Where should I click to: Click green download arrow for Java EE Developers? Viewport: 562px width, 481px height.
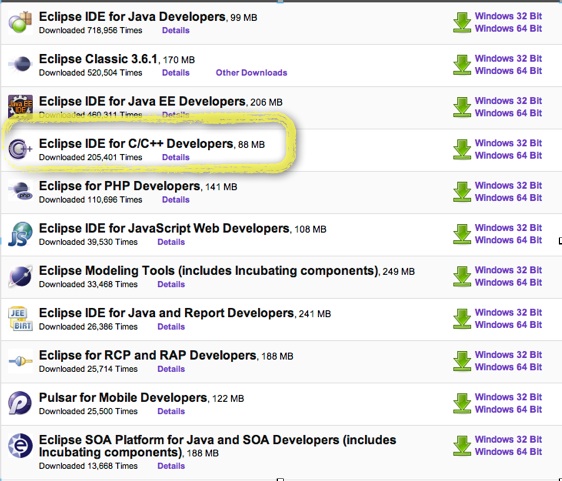(x=462, y=107)
